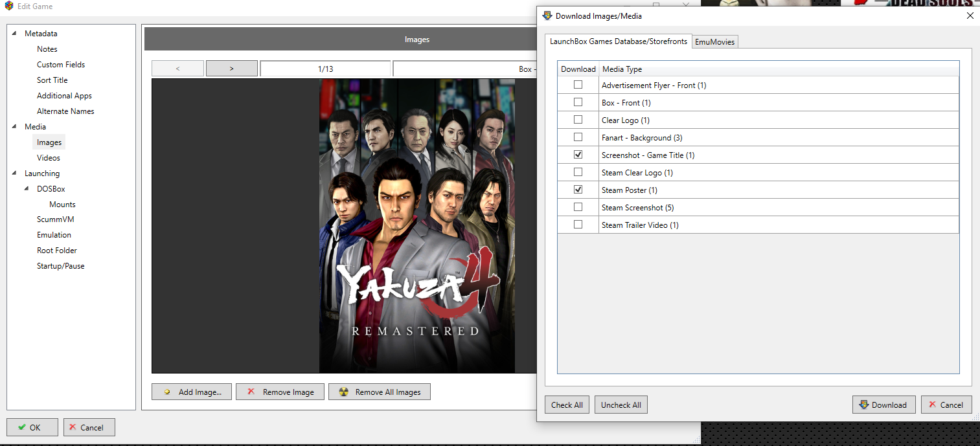Click the download arrow icon on Download button
The width and height of the screenshot is (980, 446).
[863, 405]
